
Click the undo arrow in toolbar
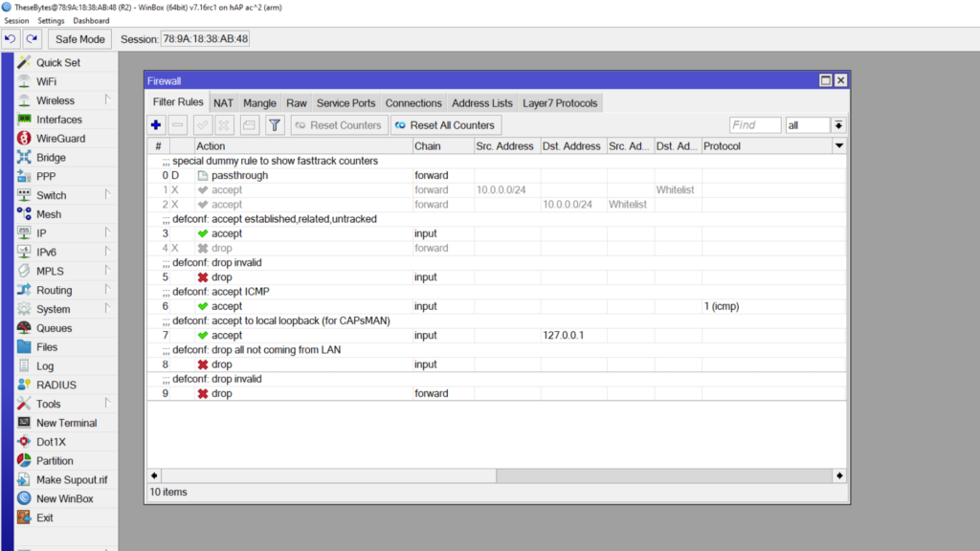coord(11,39)
